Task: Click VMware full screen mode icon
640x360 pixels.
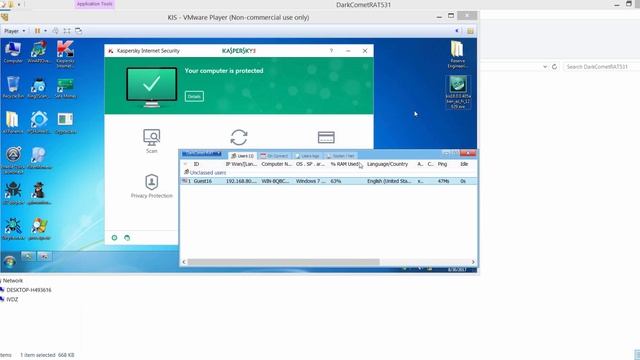Action: 67,31
